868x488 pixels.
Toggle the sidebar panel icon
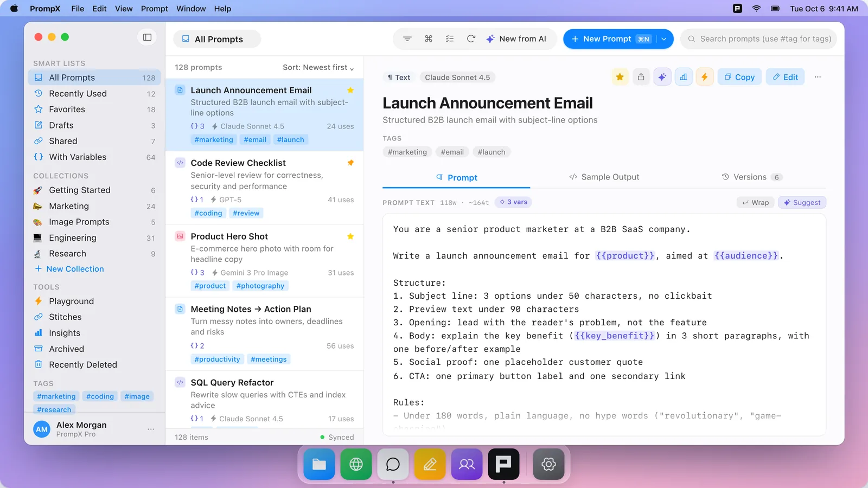pyautogui.click(x=147, y=37)
